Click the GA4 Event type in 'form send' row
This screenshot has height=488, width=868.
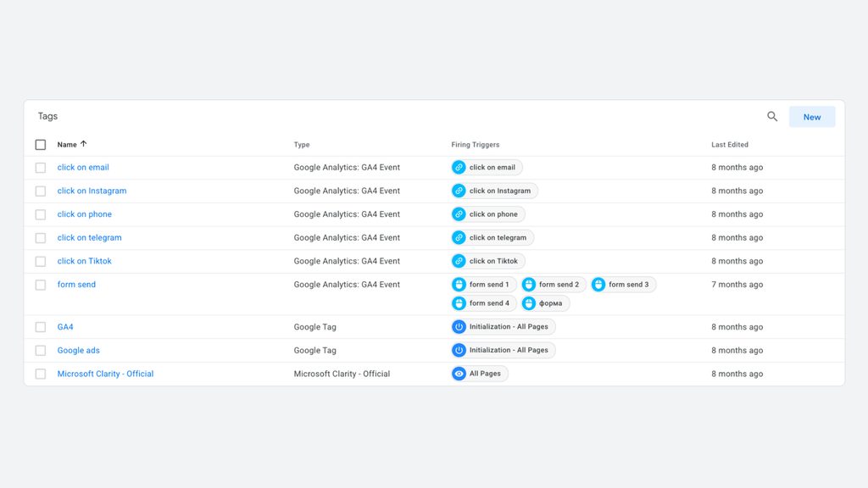[x=347, y=285]
